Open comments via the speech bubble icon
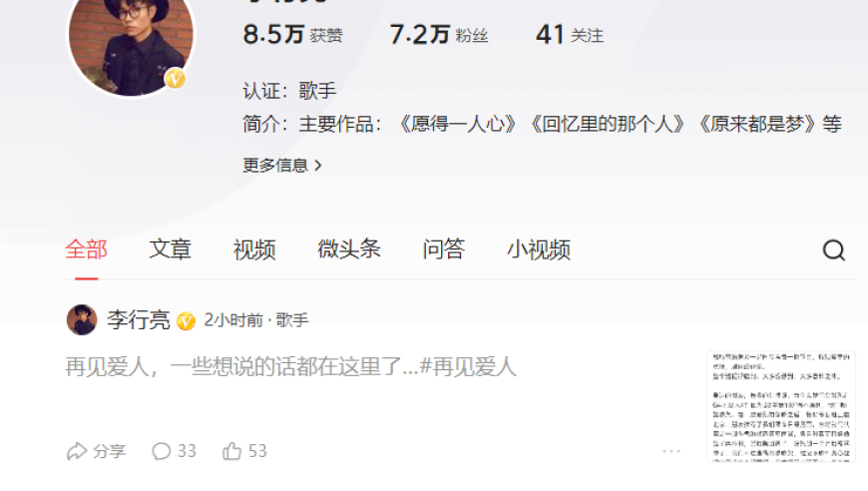The height and width of the screenshot is (491, 868). [x=161, y=451]
